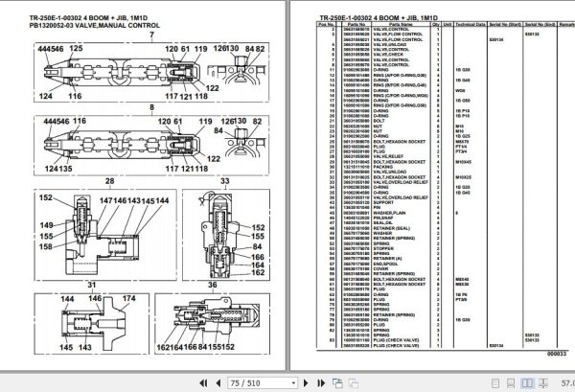Click the Serial No (End) column header

click(540, 24)
